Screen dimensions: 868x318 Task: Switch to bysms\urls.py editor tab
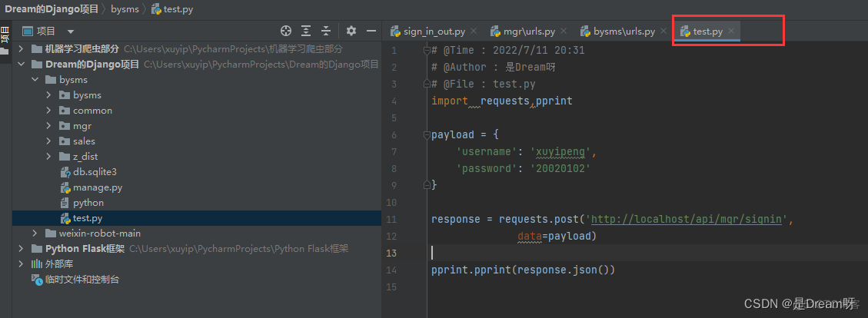pos(624,31)
